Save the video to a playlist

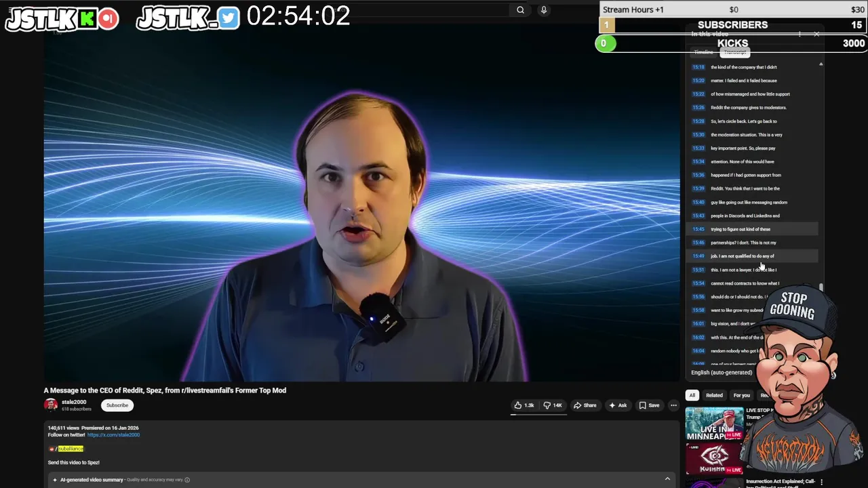click(649, 405)
